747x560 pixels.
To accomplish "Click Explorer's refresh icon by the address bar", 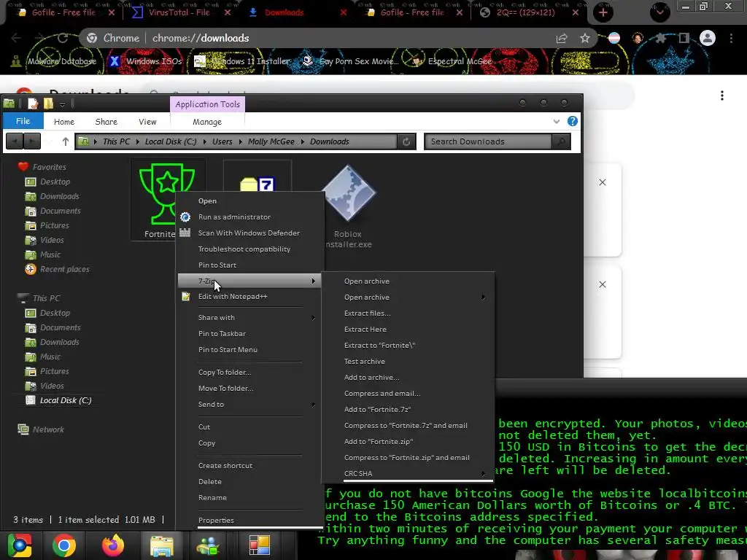I will pos(406,141).
